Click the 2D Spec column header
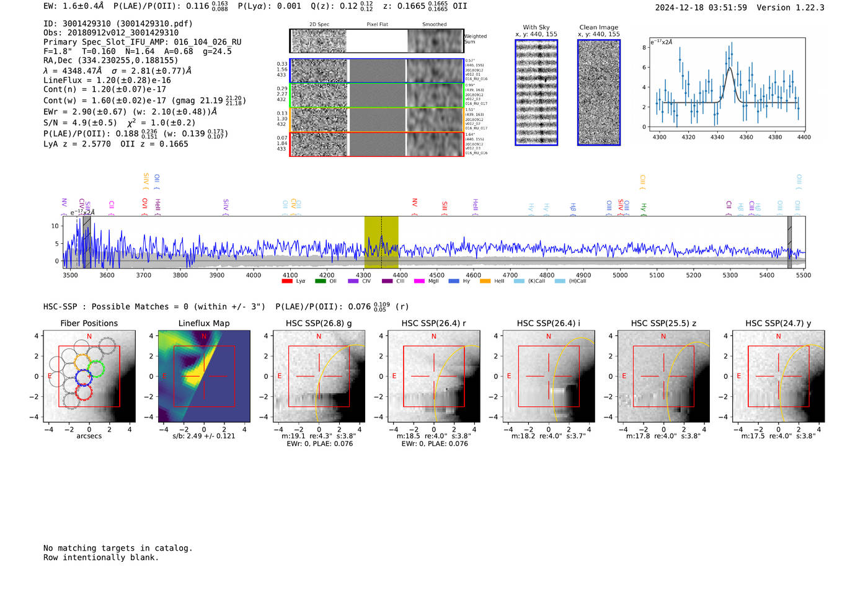 [319, 25]
